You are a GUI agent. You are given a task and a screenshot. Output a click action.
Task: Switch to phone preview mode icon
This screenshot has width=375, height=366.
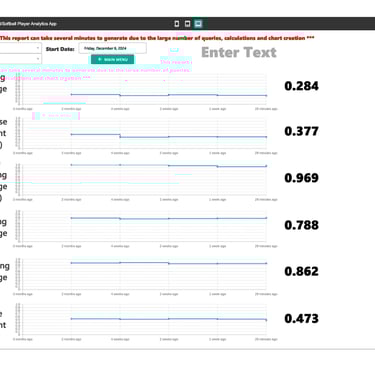[177, 24]
